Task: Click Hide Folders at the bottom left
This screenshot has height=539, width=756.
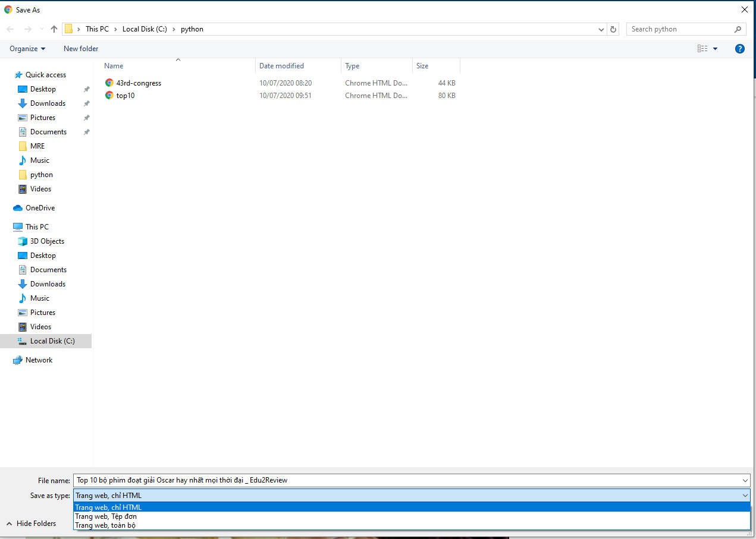Action: 34,524
